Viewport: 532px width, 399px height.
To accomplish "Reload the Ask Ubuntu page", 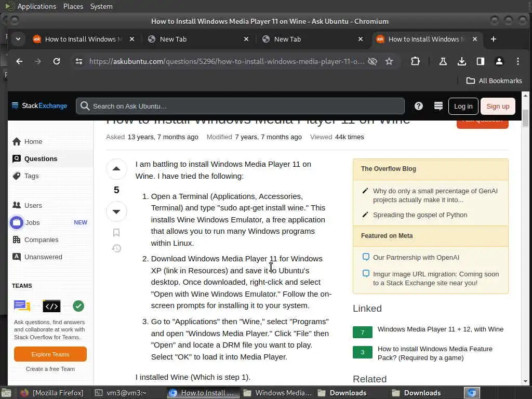I will coord(57,61).
